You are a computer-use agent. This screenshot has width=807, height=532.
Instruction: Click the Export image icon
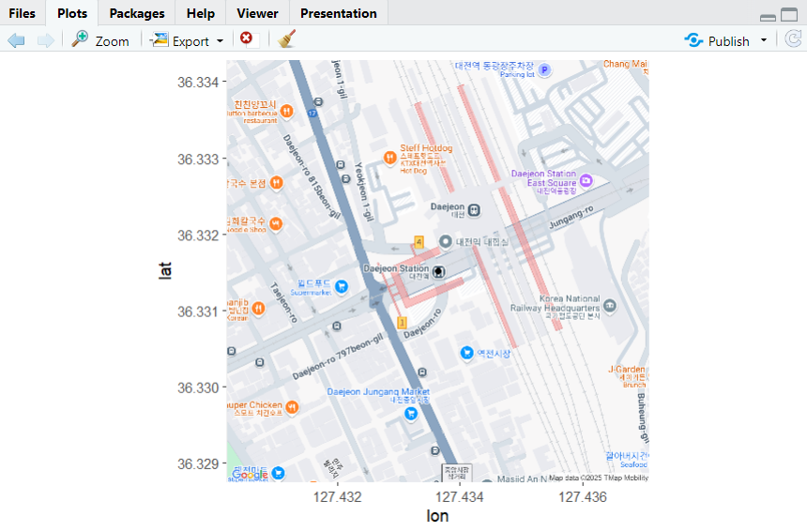point(159,39)
